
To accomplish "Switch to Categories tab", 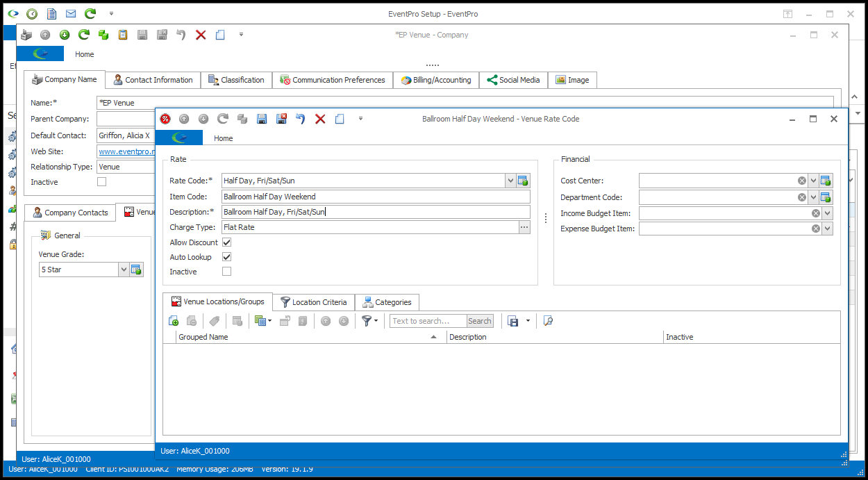I will pos(387,302).
